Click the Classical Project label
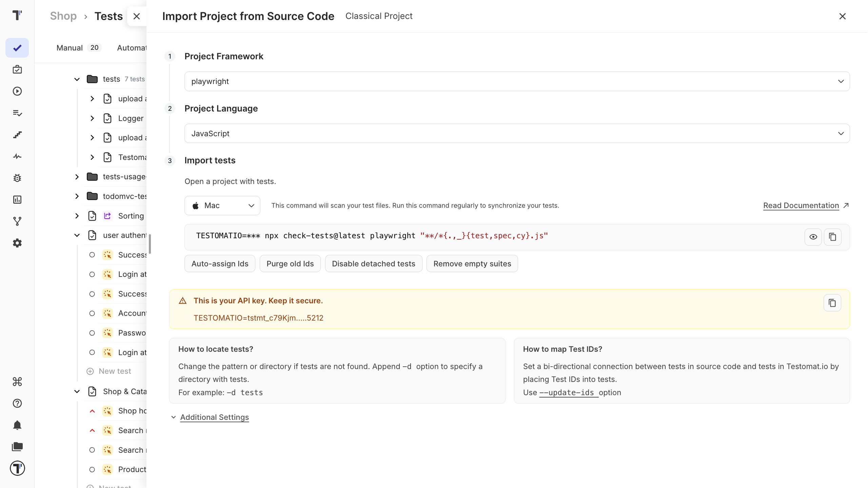The image size is (868, 488). click(379, 16)
